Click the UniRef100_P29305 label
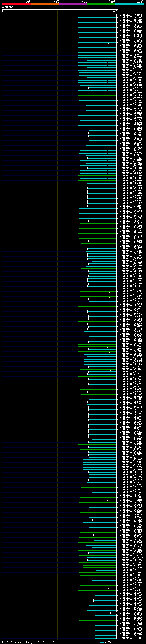Viewport: 146px width, 644px height. coord(131,321)
